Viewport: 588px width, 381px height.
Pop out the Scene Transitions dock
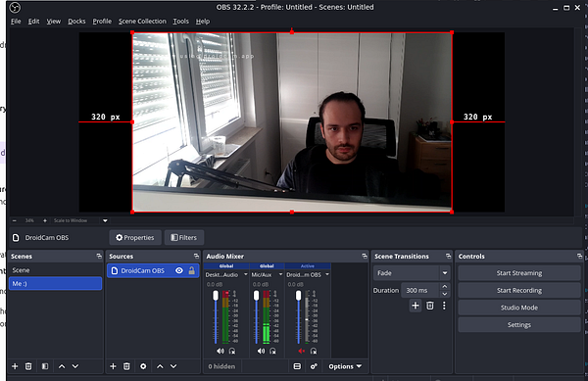[449, 257]
